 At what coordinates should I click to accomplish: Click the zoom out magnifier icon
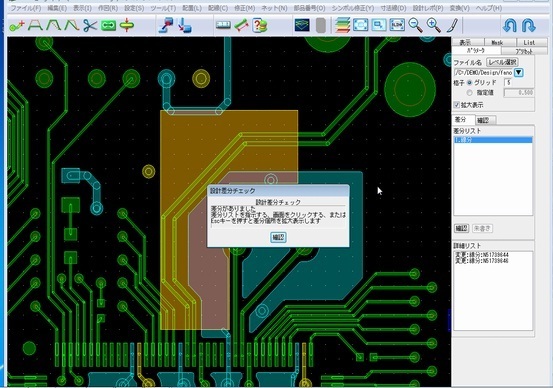point(415,25)
